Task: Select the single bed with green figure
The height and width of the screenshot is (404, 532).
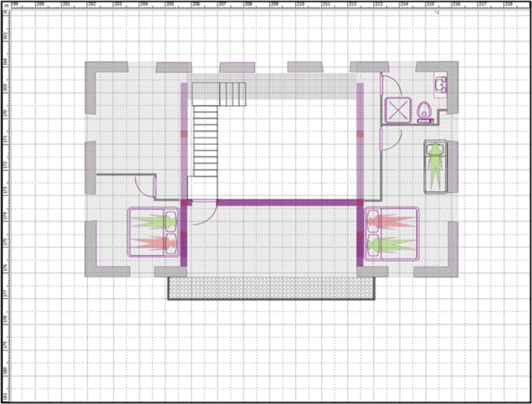Action: coord(435,166)
